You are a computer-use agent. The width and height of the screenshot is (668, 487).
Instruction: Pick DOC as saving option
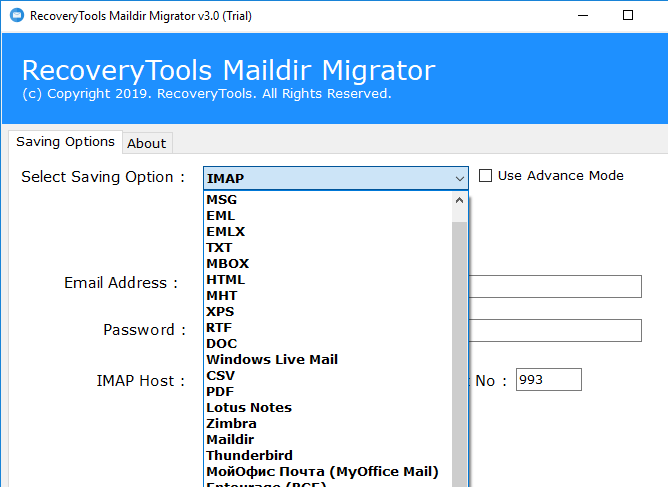point(328,343)
